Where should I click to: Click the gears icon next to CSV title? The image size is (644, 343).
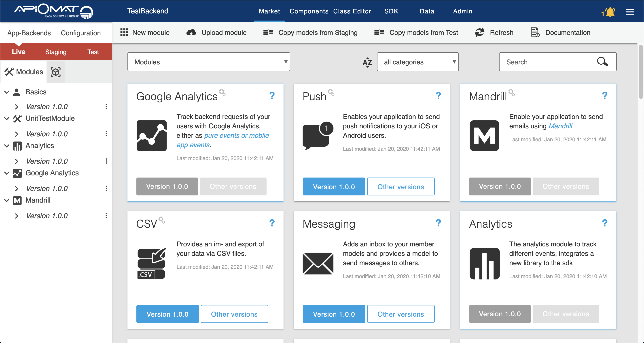pyautogui.click(x=162, y=220)
